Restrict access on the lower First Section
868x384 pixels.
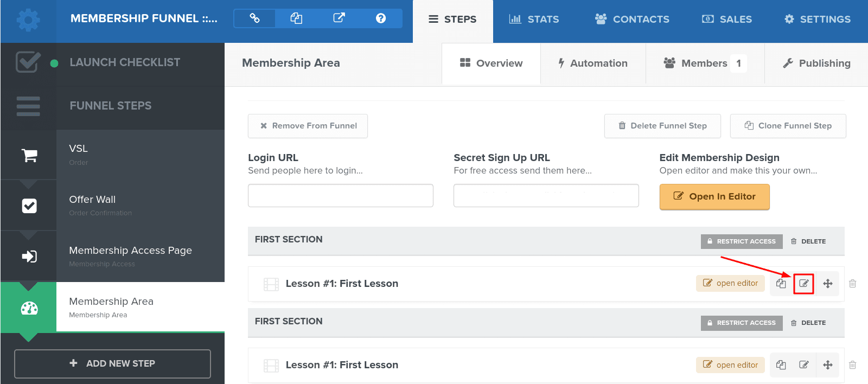pos(742,323)
